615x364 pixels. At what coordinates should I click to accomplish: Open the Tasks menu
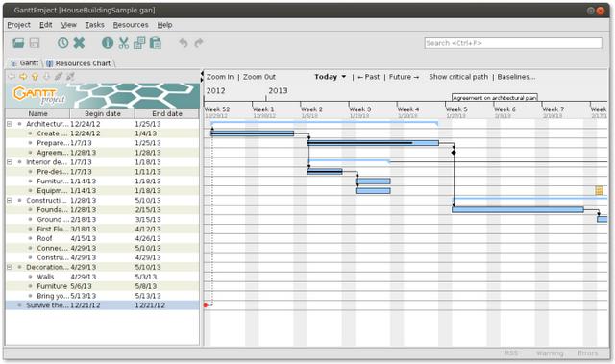point(95,25)
